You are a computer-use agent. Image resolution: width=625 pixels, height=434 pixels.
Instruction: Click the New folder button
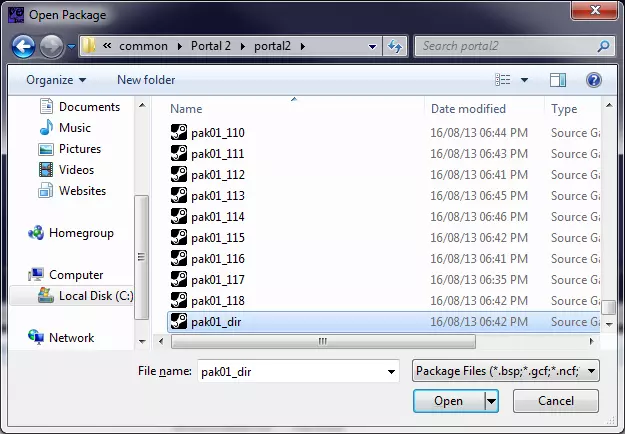[x=146, y=80]
